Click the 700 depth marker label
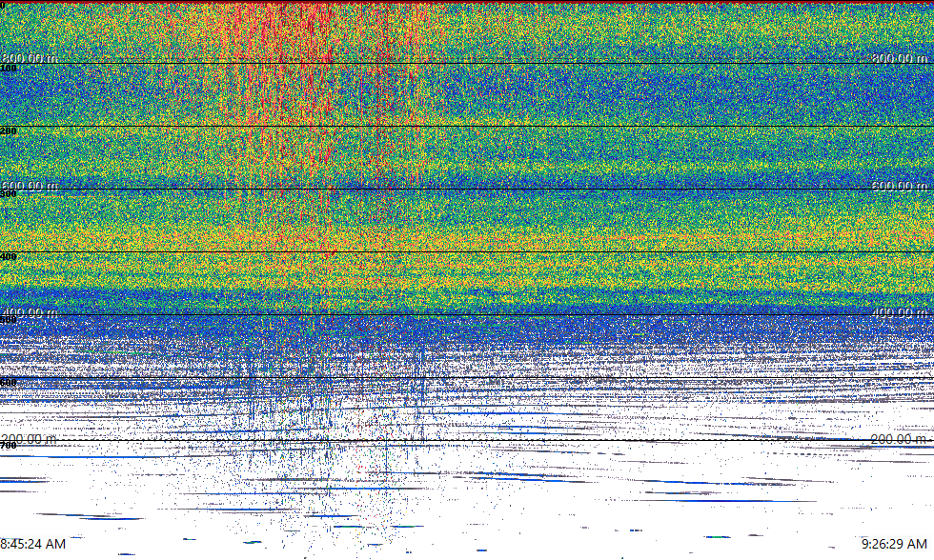Image resolution: width=934 pixels, height=560 pixels. pyautogui.click(x=9, y=446)
